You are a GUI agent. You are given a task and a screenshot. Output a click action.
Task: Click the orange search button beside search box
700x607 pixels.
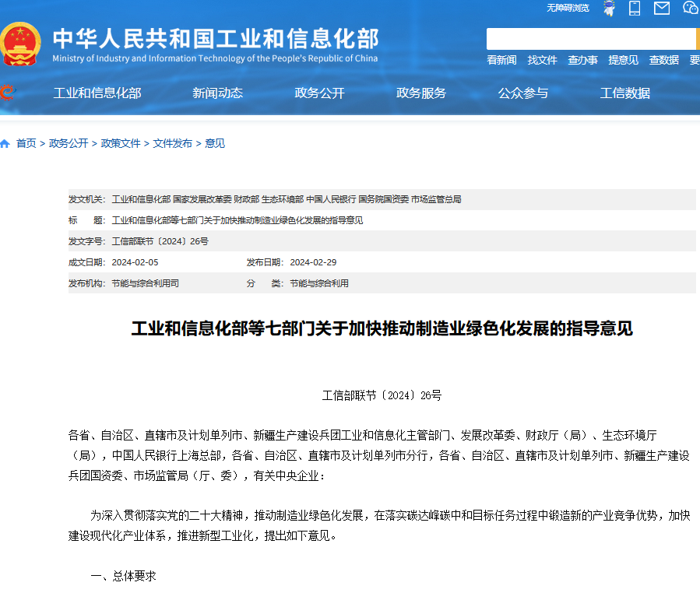[698, 39]
